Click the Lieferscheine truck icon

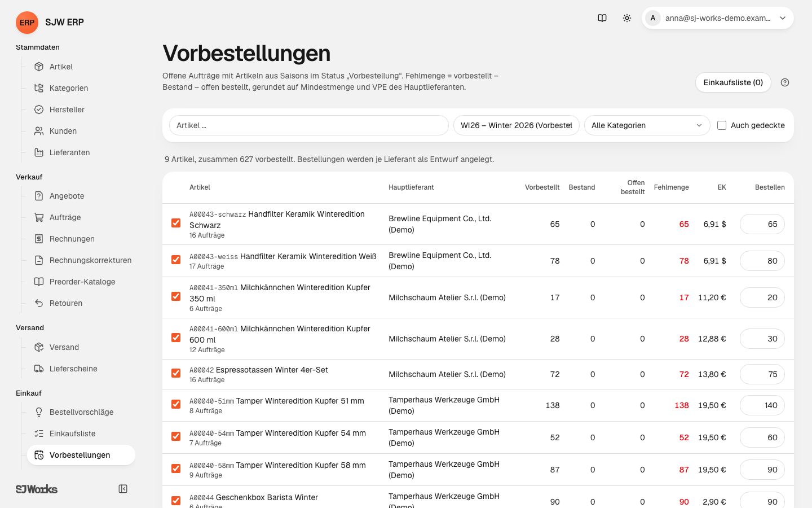point(39,369)
